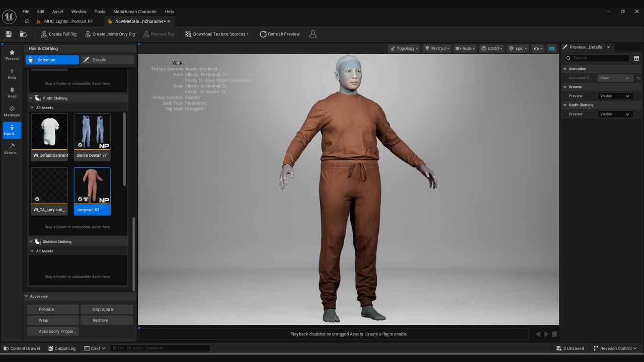Open the Epic quality dropdown
The width and height of the screenshot is (644, 362).
518,48
